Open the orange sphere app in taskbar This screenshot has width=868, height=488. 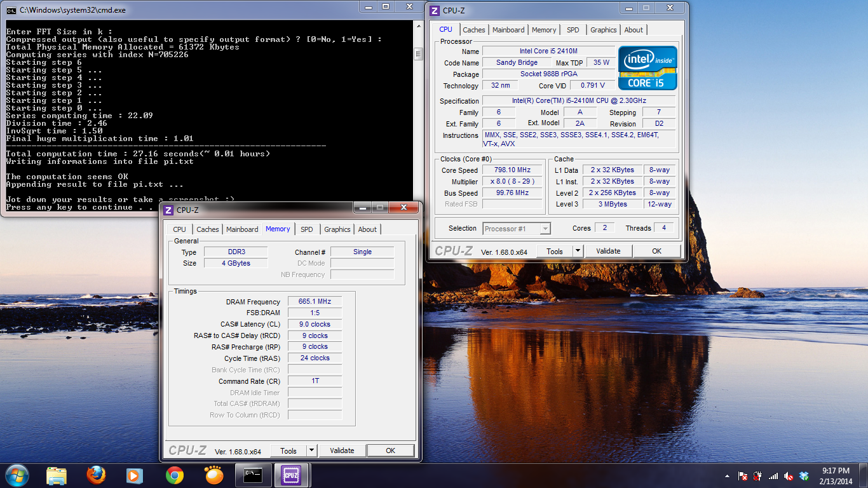[214, 475]
